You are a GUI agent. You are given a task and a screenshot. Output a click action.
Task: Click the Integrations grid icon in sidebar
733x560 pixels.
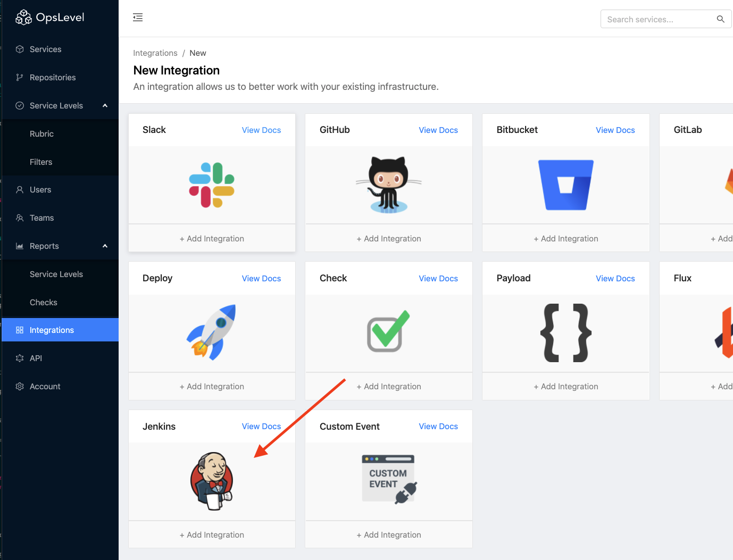pos(20,330)
